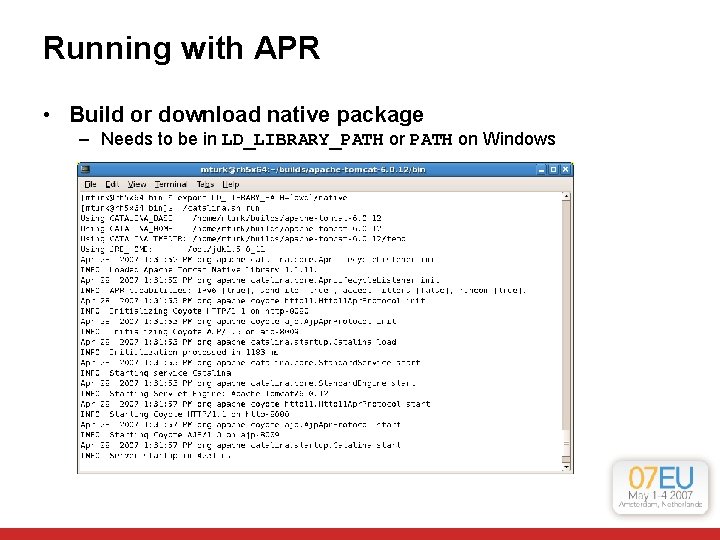
Task: Click 'Initializing Coyote HTTP/1.1' line
Action: click(195, 311)
